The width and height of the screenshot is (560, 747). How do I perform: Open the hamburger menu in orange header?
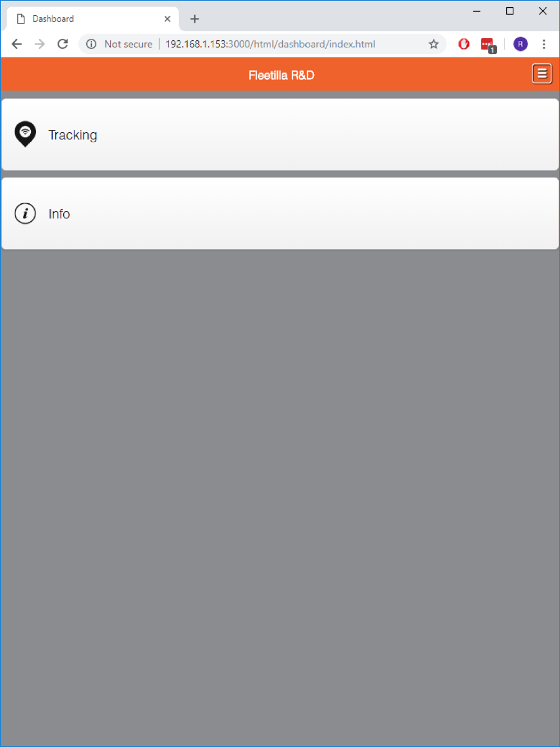point(542,74)
